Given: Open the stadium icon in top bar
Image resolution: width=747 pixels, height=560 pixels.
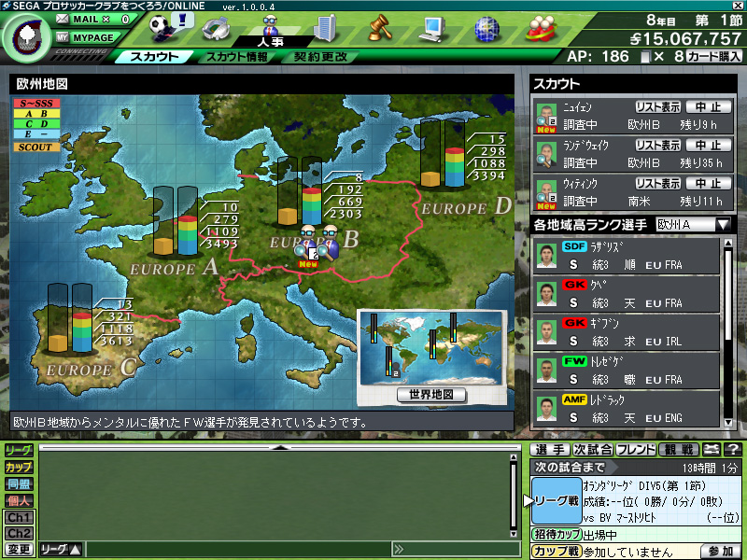Looking at the screenshot, I should click(216, 29).
